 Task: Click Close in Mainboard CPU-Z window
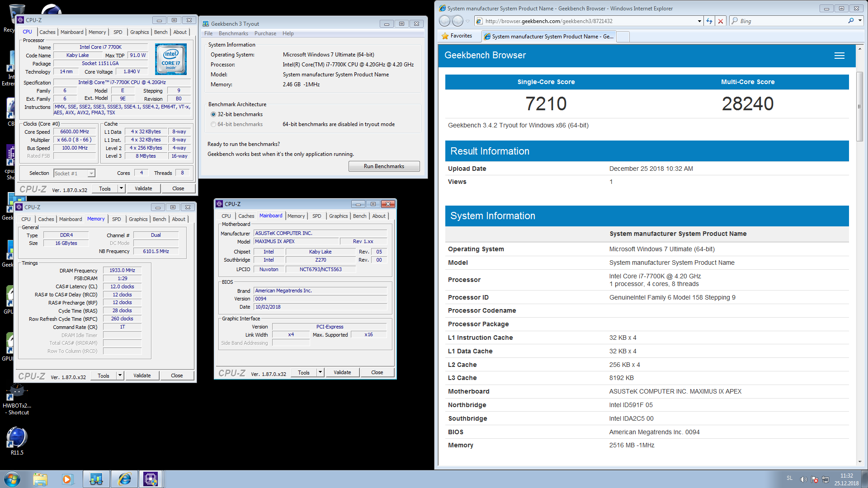coord(377,372)
